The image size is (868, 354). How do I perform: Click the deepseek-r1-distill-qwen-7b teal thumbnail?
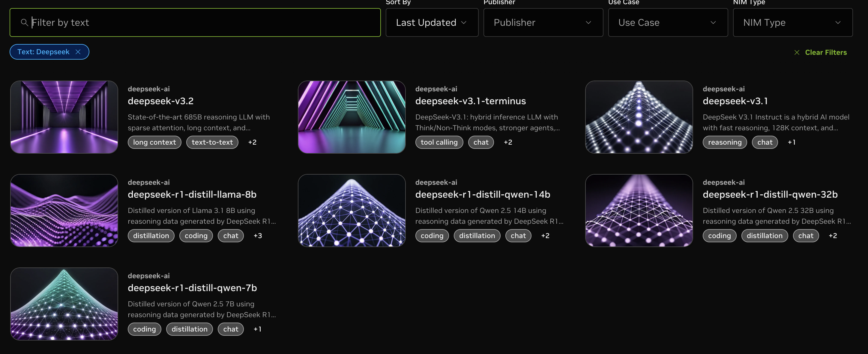tap(64, 304)
